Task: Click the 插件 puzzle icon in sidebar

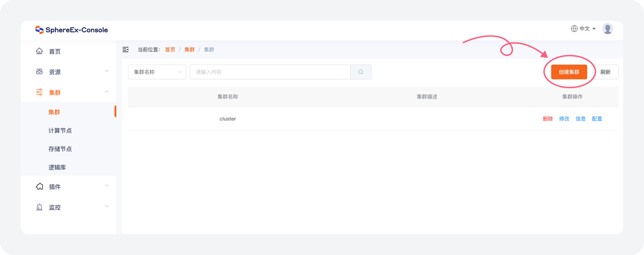Action: point(40,187)
